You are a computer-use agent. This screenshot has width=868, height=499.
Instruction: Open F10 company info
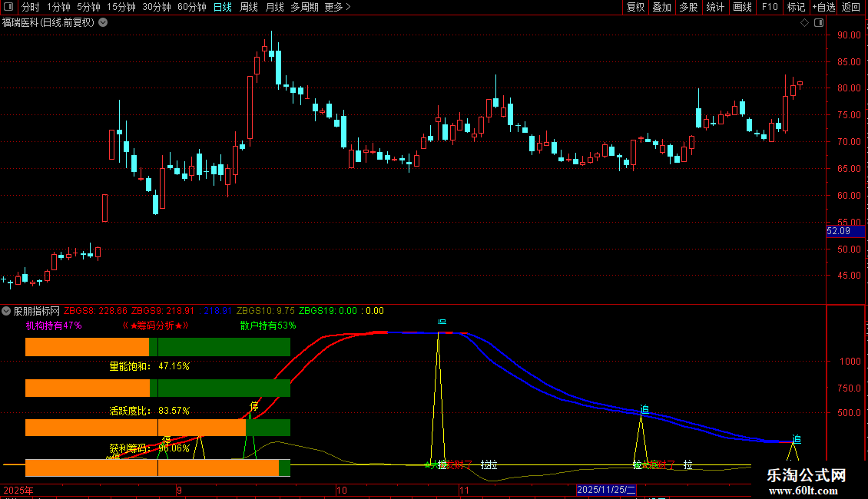770,7
